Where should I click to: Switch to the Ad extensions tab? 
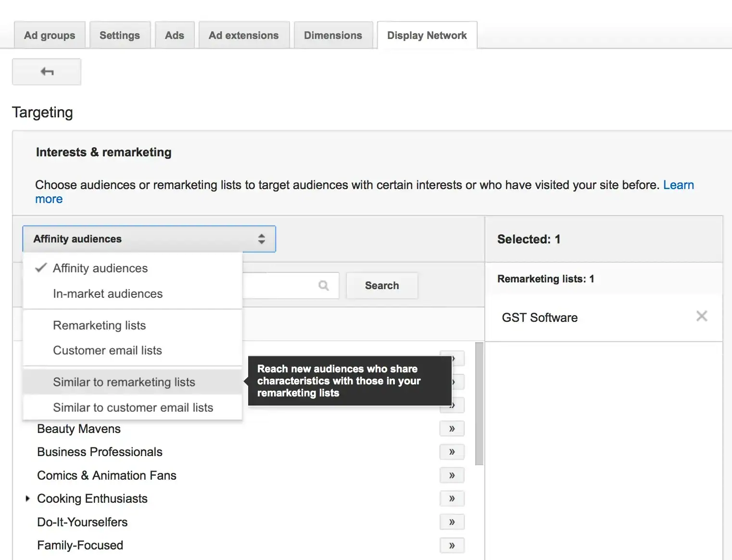tap(243, 35)
